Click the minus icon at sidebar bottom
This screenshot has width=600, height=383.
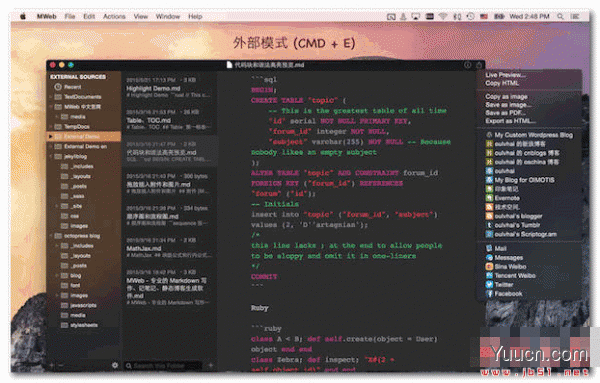pyautogui.click(x=60, y=365)
